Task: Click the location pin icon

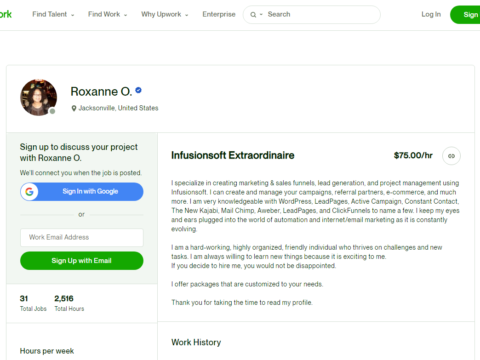Action: tap(74, 108)
